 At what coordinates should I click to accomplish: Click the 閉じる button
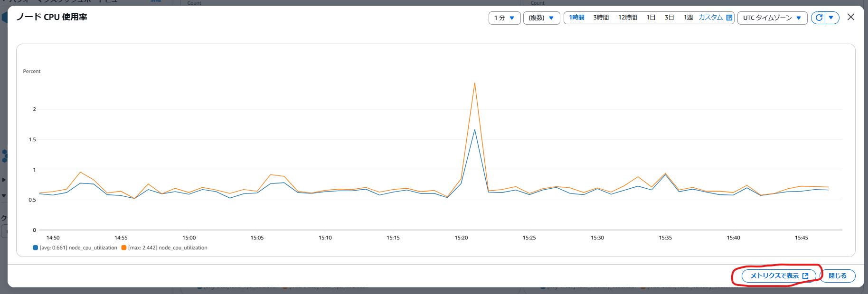[x=837, y=276]
